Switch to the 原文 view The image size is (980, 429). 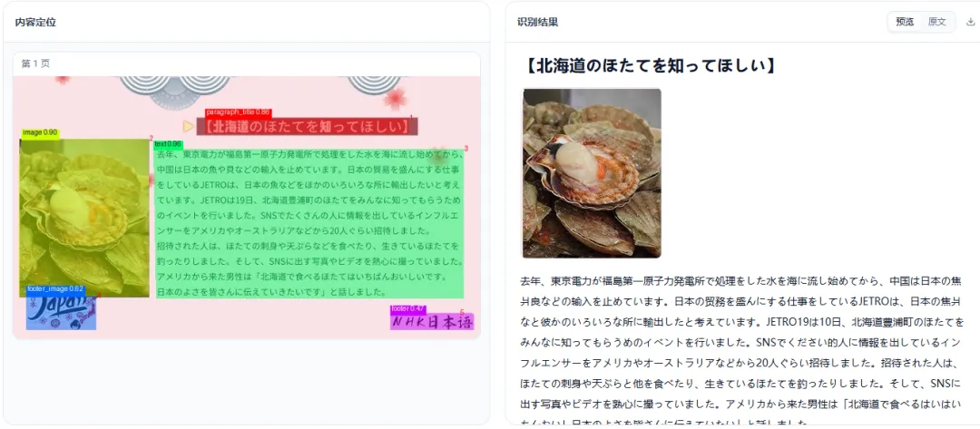point(936,22)
